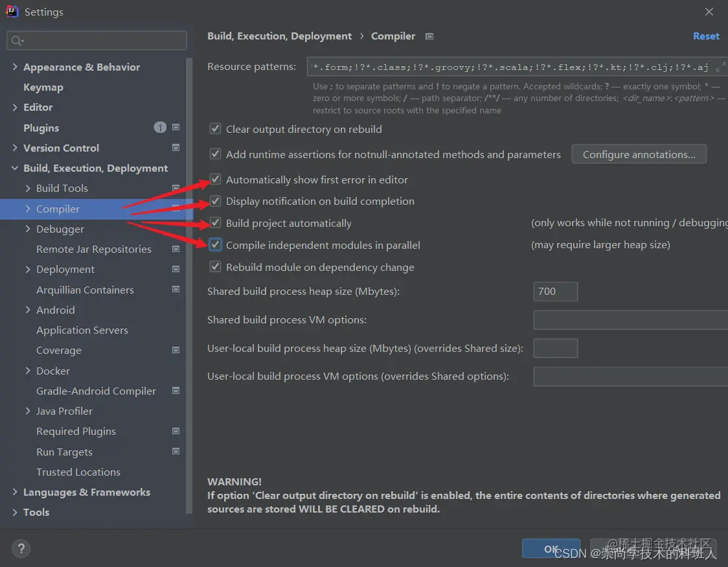Toggle Add runtime assertions for notnull-annotated methods
This screenshot has height=567, width=728.
215,154
